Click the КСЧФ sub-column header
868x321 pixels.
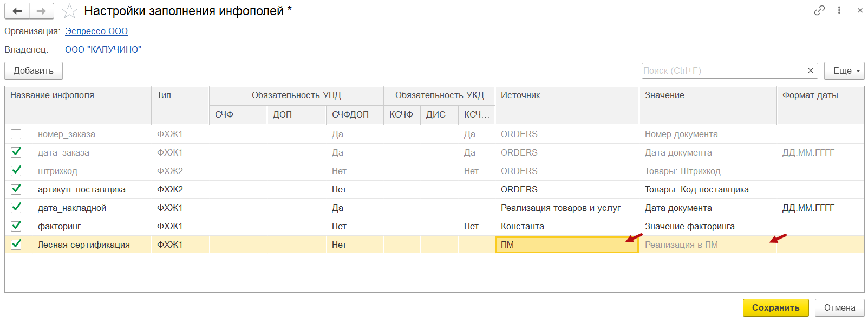402,114
